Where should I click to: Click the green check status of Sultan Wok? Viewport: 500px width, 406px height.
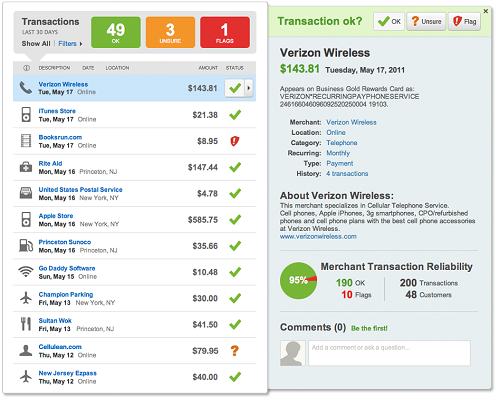(235, 324)
